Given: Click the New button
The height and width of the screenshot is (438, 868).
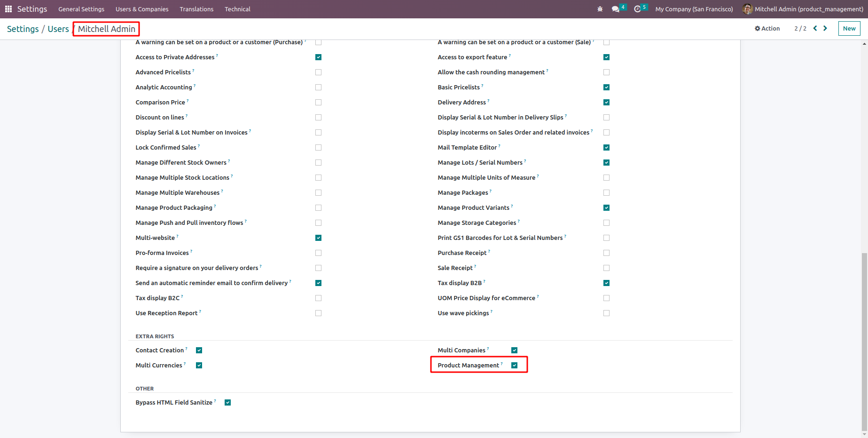Looking at the screenshot, I should click(849, 28).
